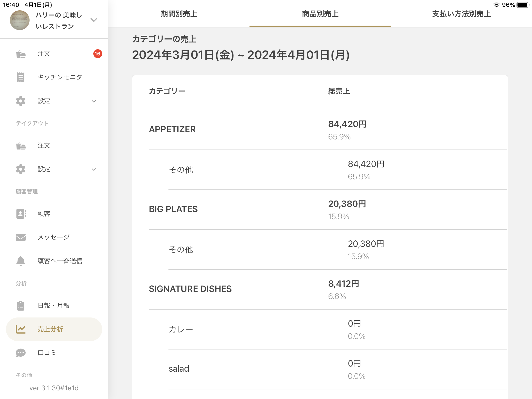Switch to the 支払い方法別売上 tab
The image size is (532, 399).
(x=461, y=14)
